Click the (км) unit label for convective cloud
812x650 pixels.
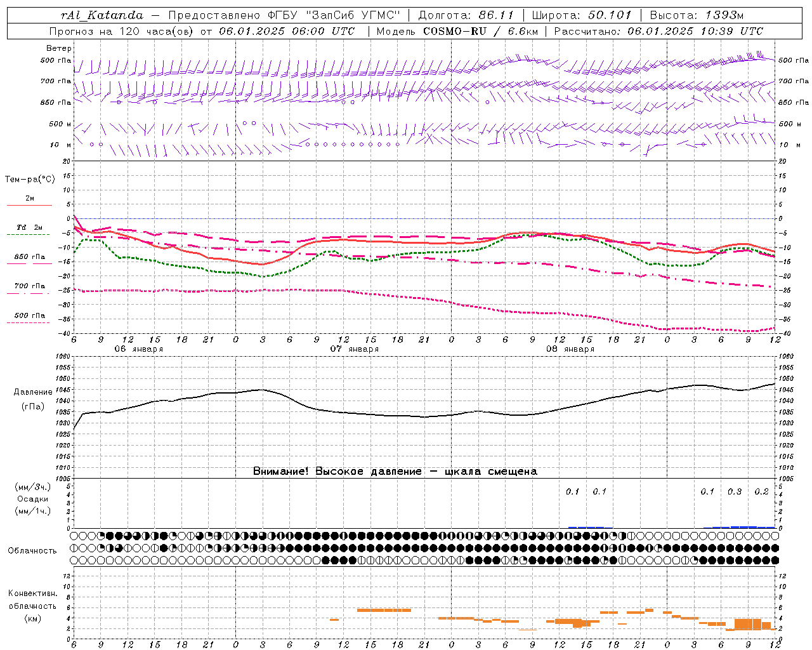[32, 618]
